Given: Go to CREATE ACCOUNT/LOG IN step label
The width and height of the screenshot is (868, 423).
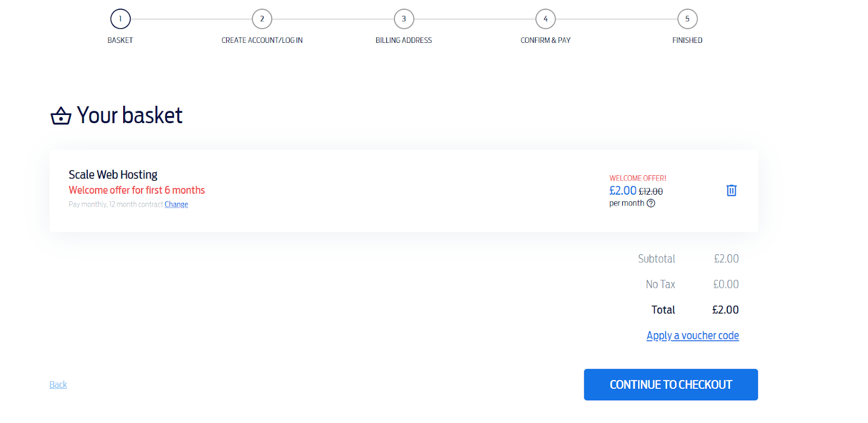Looking at the screenshot, I should (262, 40).
